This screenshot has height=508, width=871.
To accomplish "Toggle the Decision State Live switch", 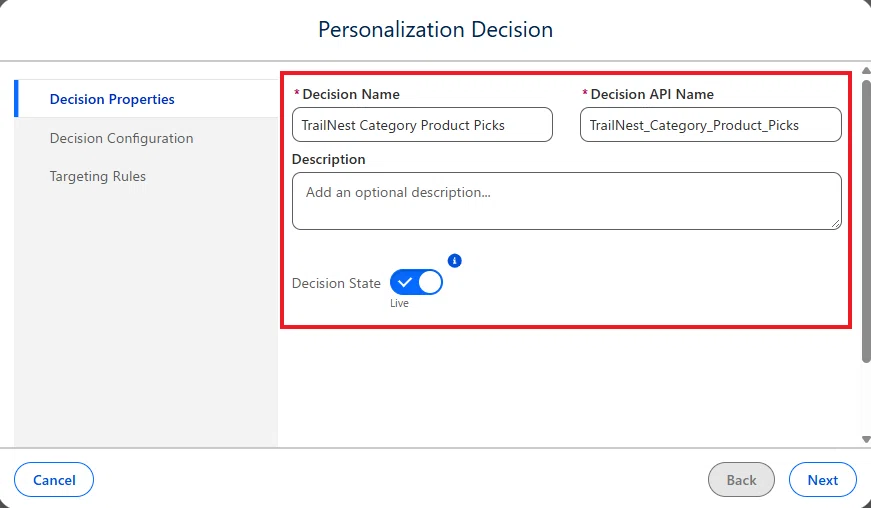I will (x=416, y=283).
